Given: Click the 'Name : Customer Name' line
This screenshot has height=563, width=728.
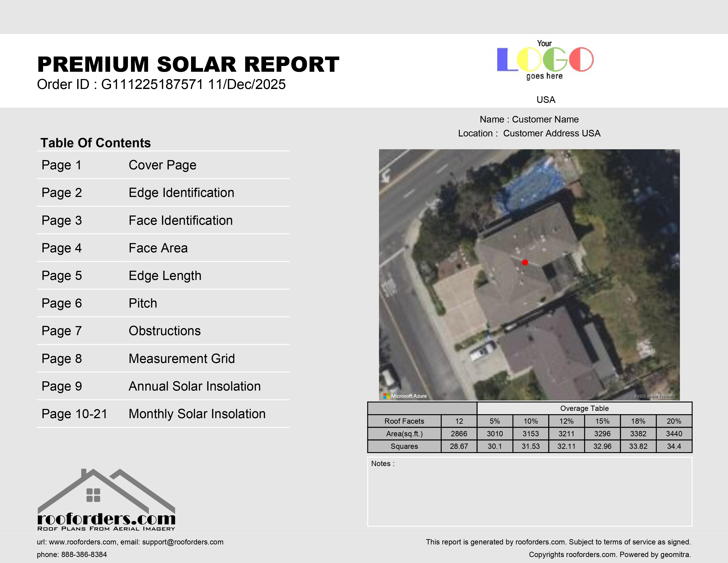Looking at the screenshot, I should [x=529, y=119].
